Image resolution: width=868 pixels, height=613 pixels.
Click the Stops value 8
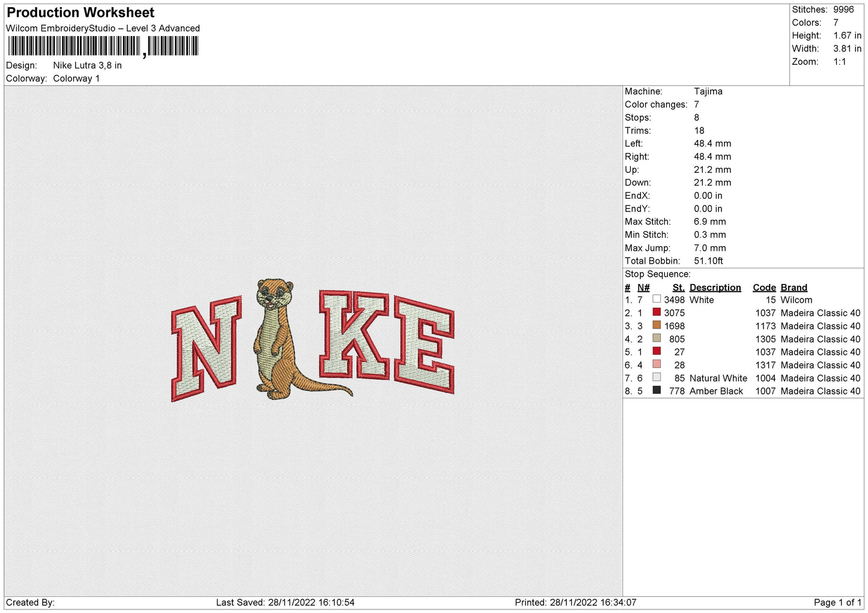[x=697, y=118]
